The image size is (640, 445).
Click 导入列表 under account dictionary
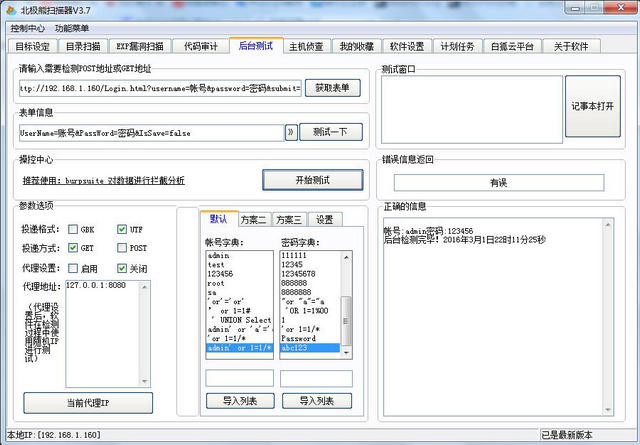(x=240, y=401)
